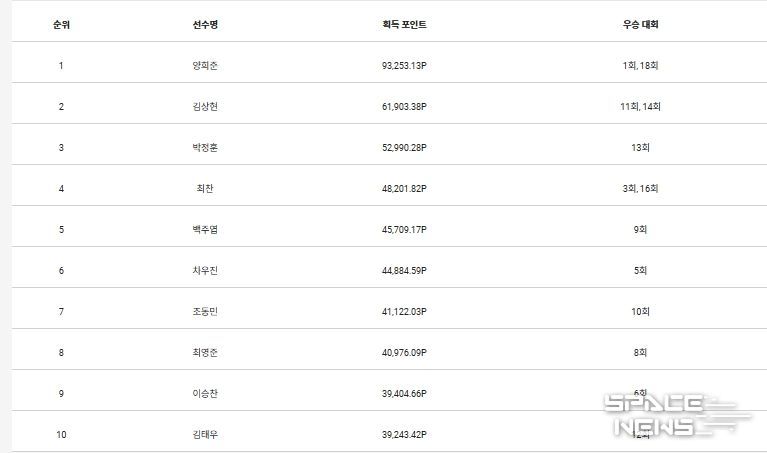The width and height of the screenshot is (767, 453).
Task: Click the rank 10 player name
Action: 205,435
